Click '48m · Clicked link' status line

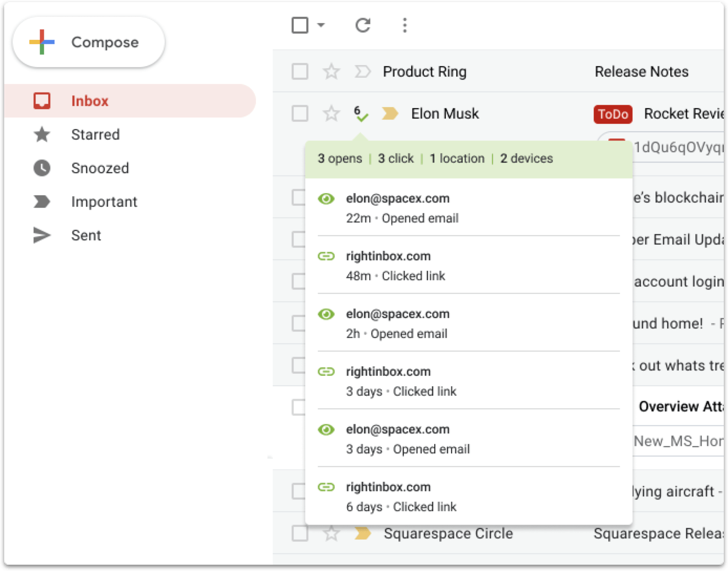pos(395,276)
